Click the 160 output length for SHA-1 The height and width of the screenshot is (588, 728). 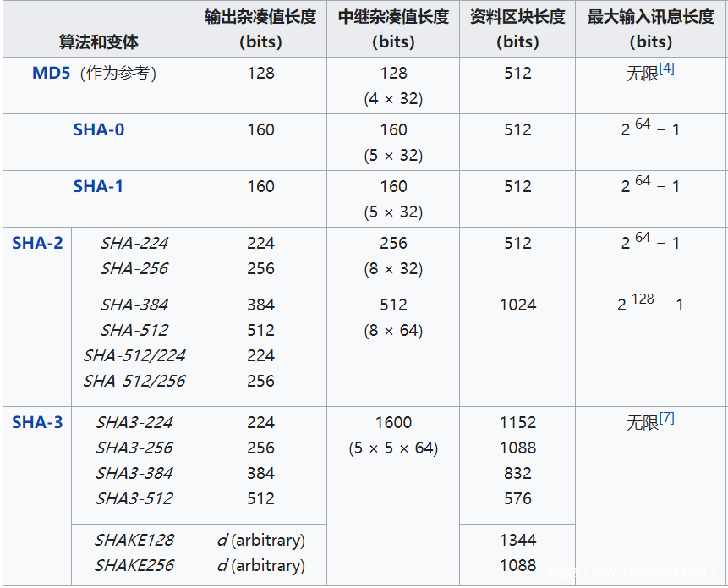260,187
